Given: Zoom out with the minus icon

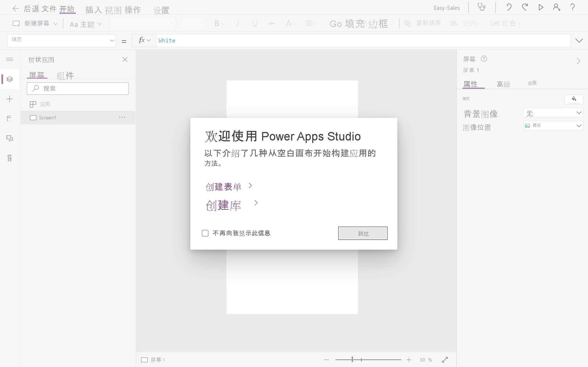Looking at the screenshot, I should (x=326, y=360).
